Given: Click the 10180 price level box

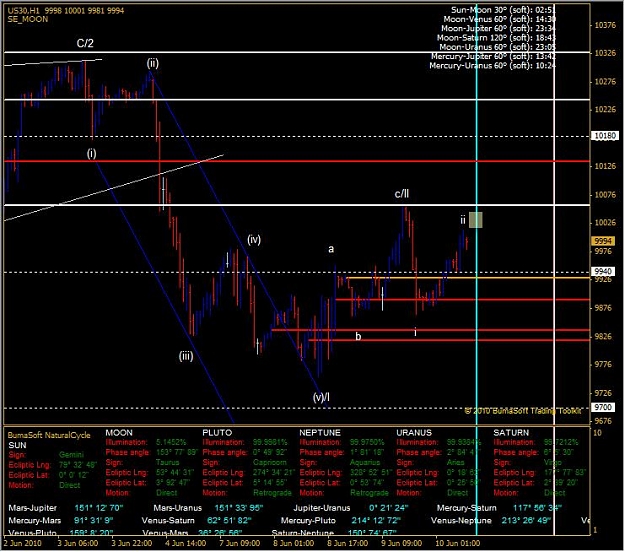Looking at the screenshot, I should pyautogui.click(x=605, y=136).
